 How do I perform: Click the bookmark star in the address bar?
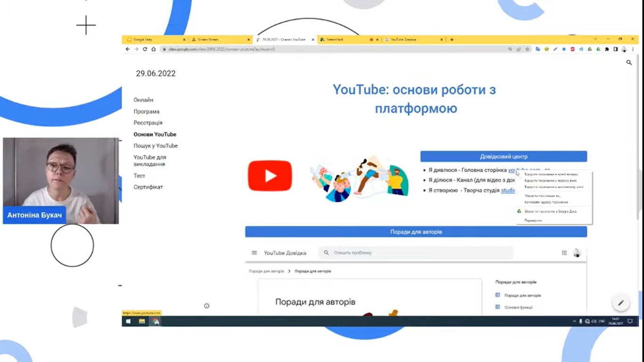coord(528,49)
